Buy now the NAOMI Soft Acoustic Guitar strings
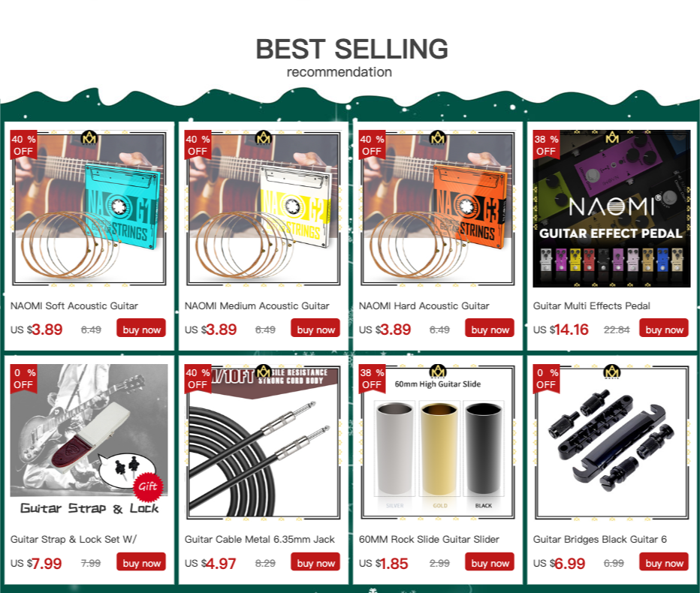The height and width of the screenshot is (593, 700). click(x=141, y=330)
